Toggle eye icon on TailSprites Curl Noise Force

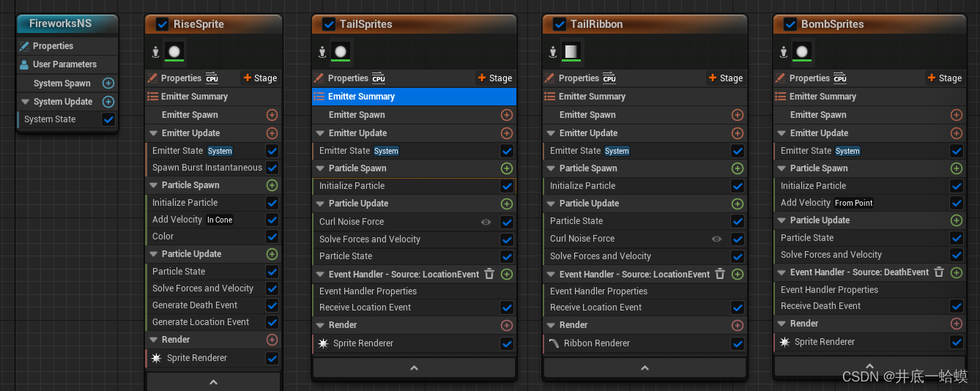coord(486,222)
